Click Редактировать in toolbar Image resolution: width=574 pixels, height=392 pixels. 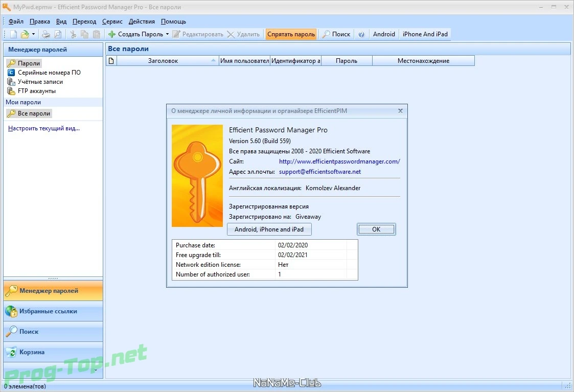(x=198, y=34)
